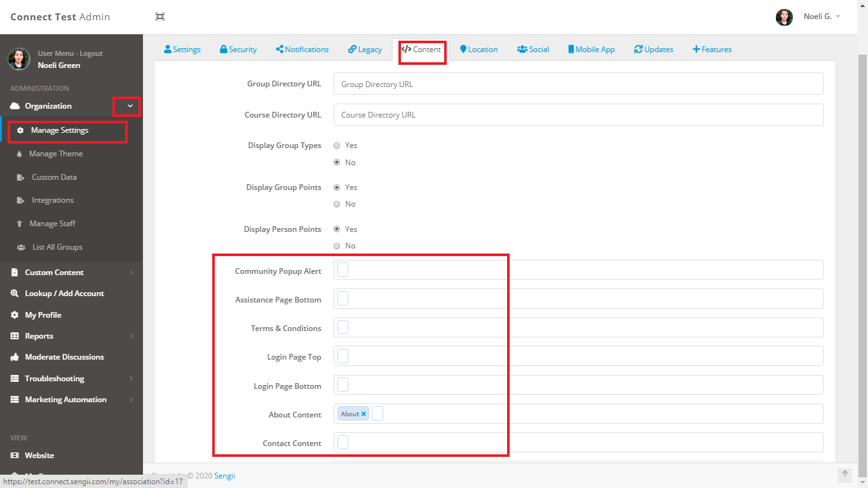
Task: Expand Custom Content chevron
Action: [132, 273]
